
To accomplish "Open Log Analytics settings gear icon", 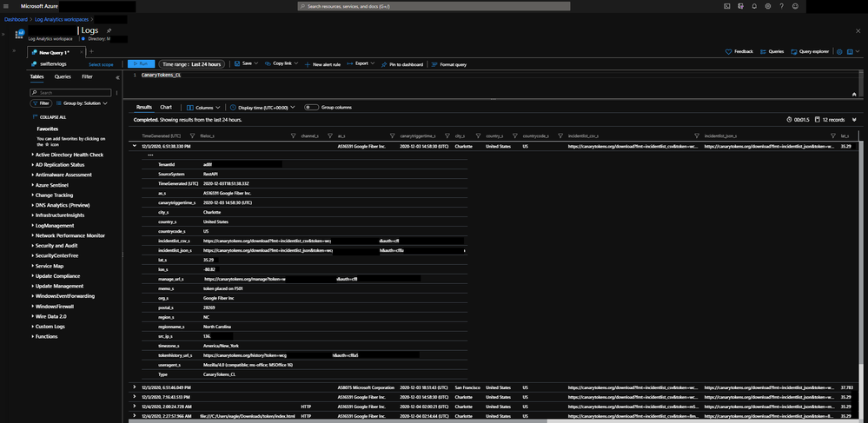I will 839,51.
